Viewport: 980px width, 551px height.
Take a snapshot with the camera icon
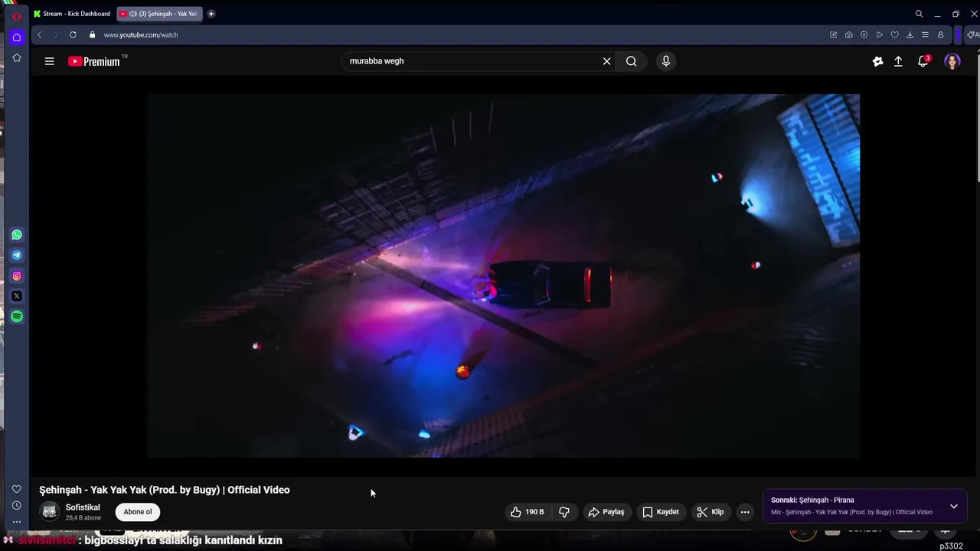849,34
